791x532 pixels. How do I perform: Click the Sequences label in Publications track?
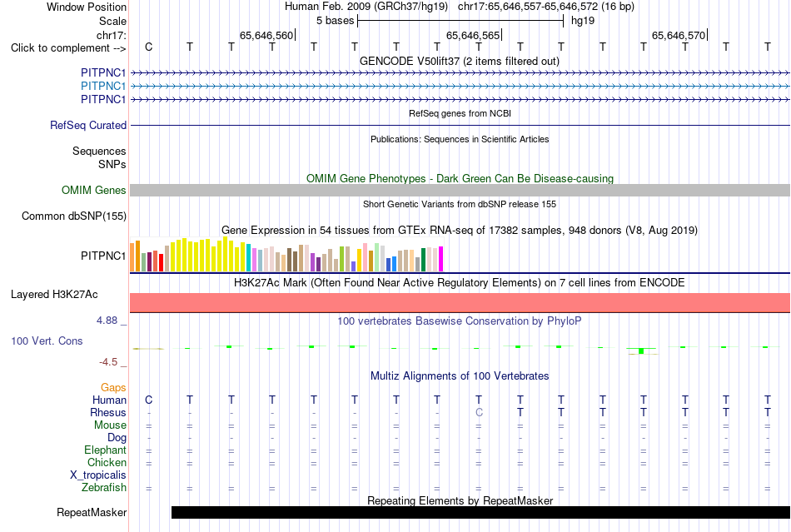pyautogui.click(x=99, y=151)
